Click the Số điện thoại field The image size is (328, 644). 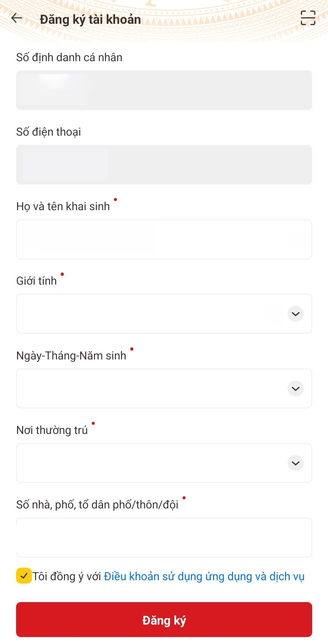[x=164, y=164]
